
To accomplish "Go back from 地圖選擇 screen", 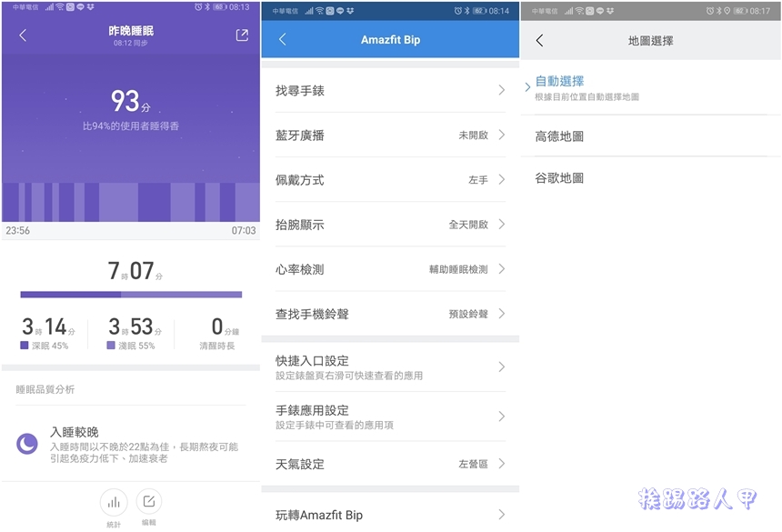I will click(539, 40).
